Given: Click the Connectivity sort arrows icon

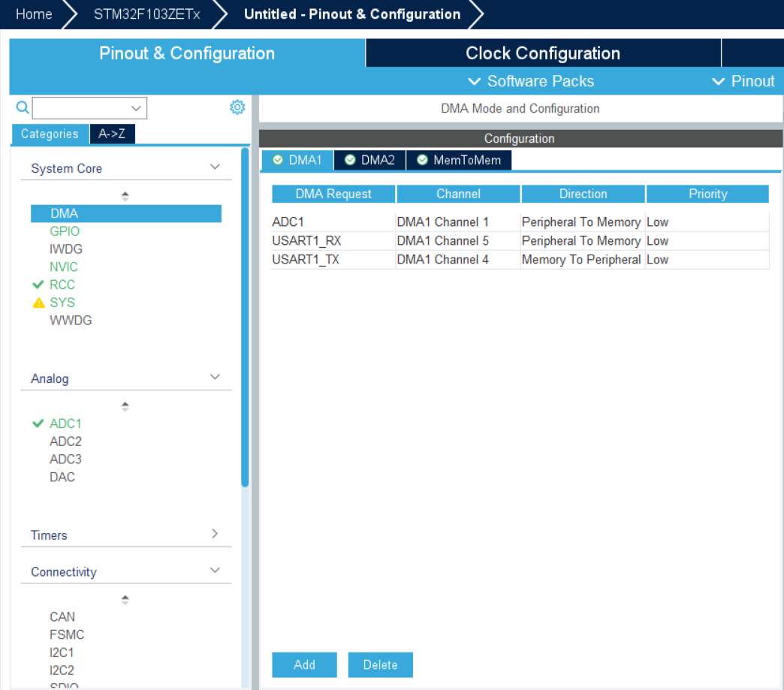Looking at the screenshot, I should pyautogui.click(x=125, y=599).
